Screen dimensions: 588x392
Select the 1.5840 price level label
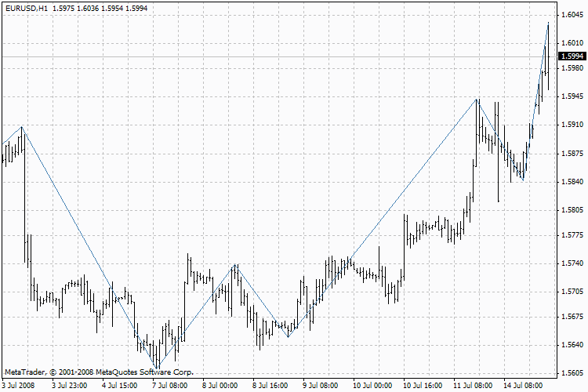pos(572,182)
